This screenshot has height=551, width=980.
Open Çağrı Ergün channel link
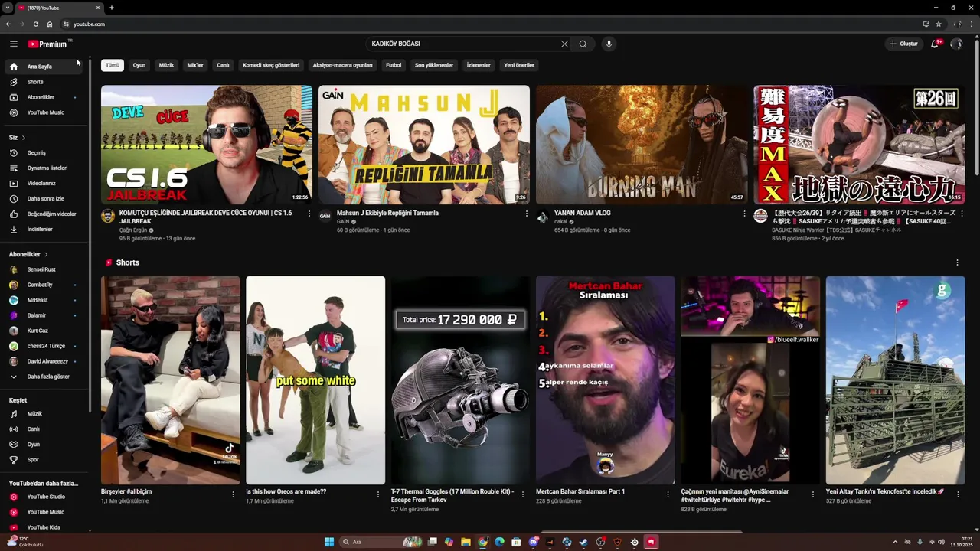click(133, 230)
